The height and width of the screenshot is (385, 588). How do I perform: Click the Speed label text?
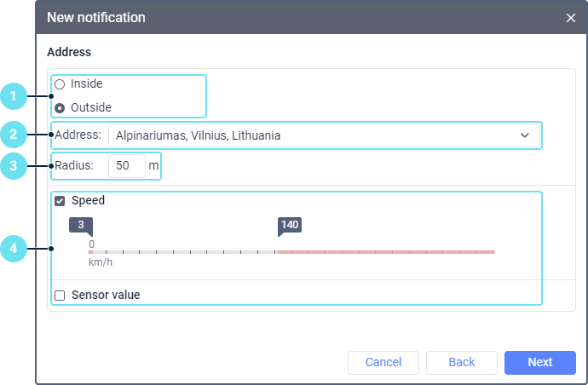89,202
